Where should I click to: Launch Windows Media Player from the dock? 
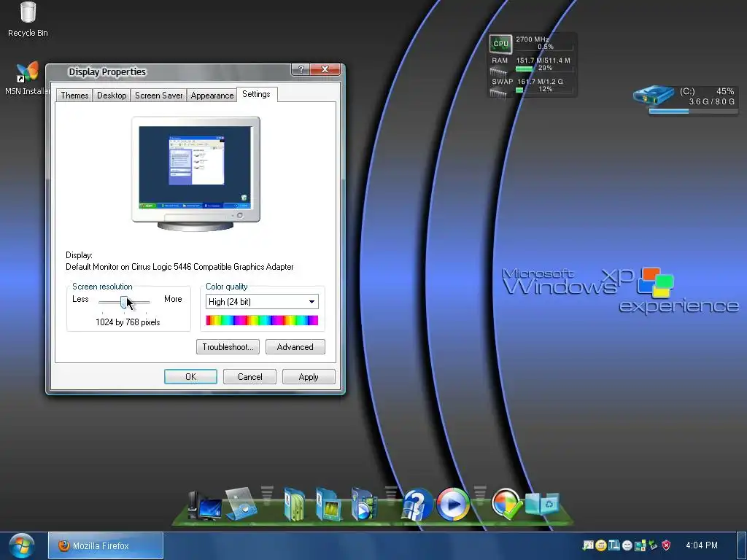[452, 504]
